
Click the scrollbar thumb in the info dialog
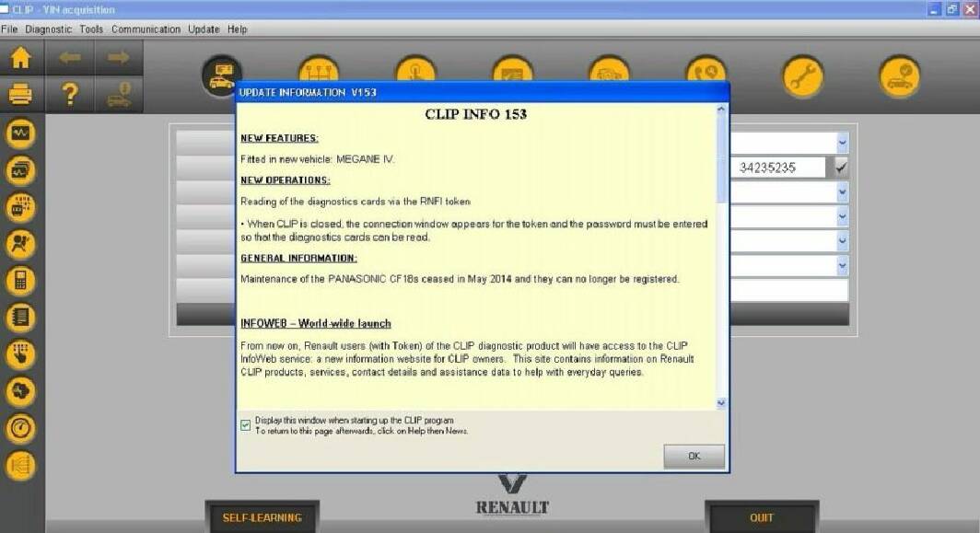[x=720, y=159]
